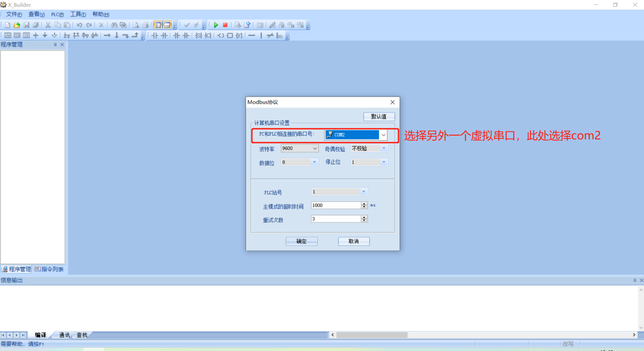Open Find with the binoculars icon

(114, 25)
